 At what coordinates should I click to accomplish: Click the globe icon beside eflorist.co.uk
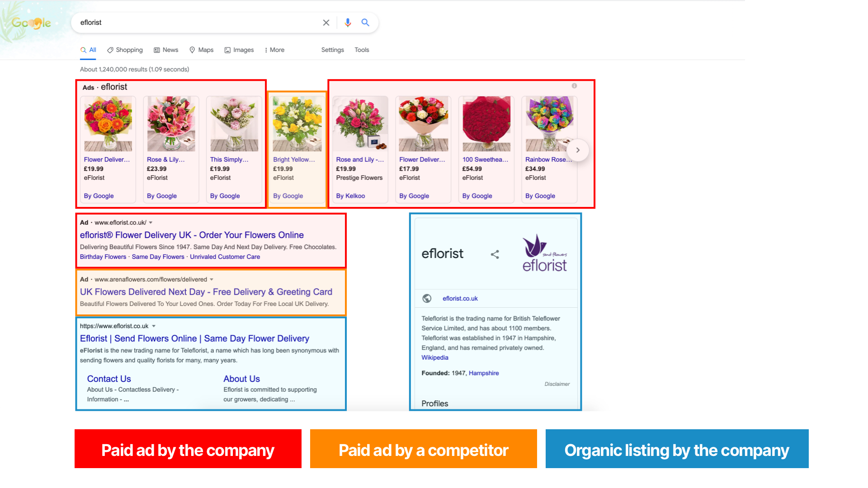coord(427,299)
